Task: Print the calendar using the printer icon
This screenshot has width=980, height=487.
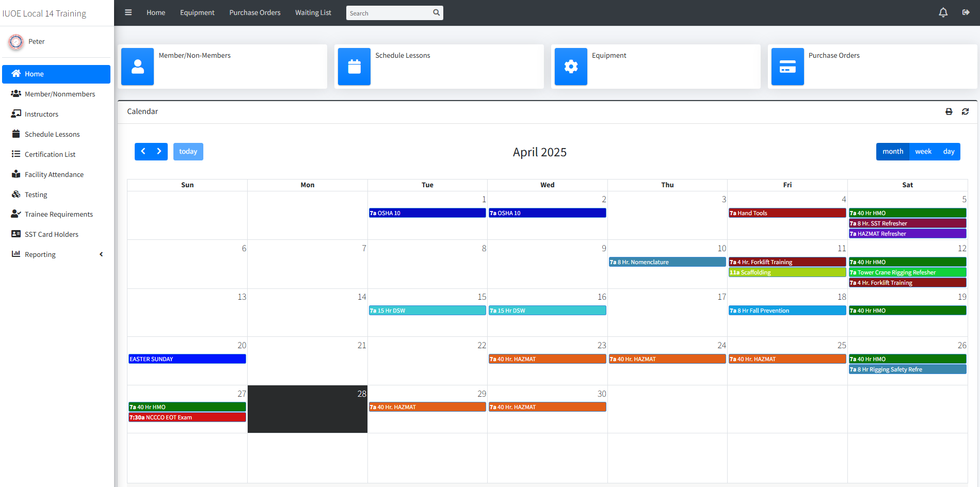Action: [x=949, y=111]
